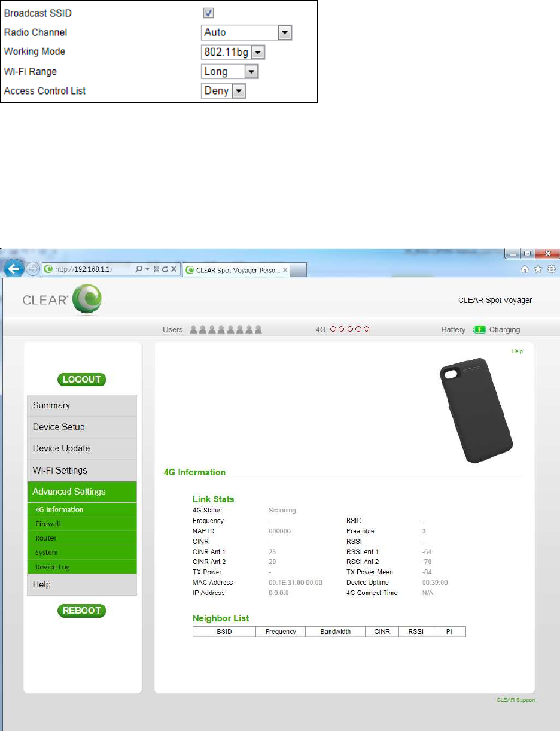The height and width of the screenshot is (731, 560).
Task: Open a new blank browser tab
Action: click(299, 271)
